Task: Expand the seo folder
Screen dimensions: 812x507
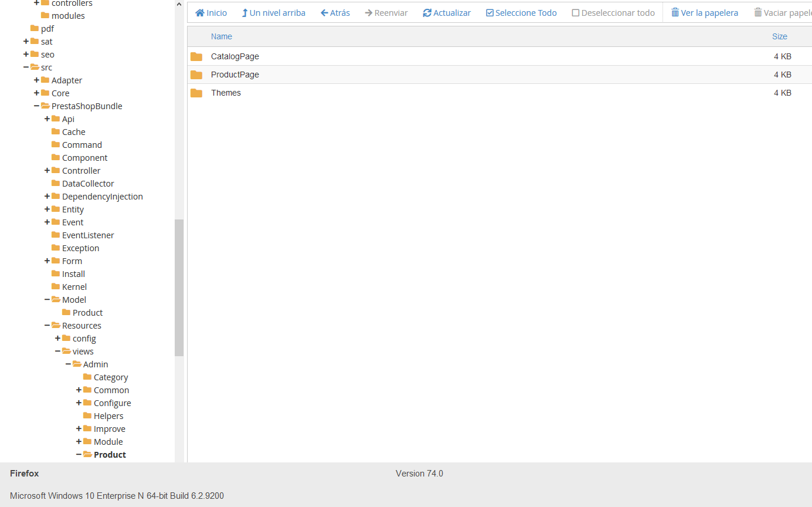Action: [26, 54]
